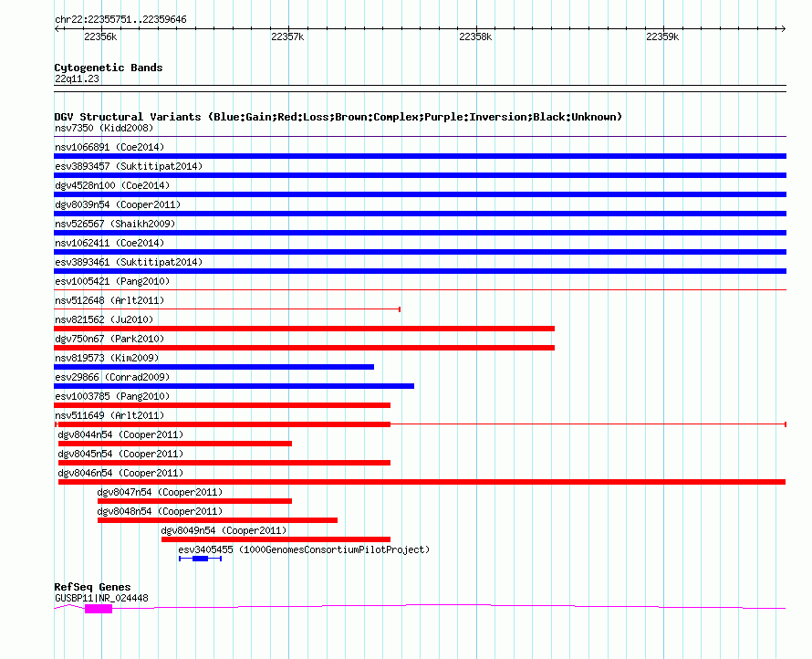Screen dimensions: 812x659
Task: Open the nsv511649 (Arlt2011) label
Action: 109,415
